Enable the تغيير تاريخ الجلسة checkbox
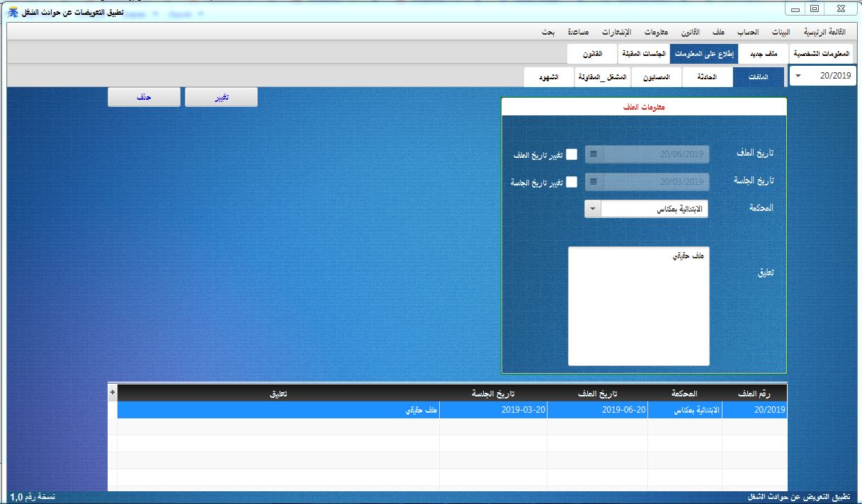The height and width of the screenshot is (504, 862). (x=572, y=182)
